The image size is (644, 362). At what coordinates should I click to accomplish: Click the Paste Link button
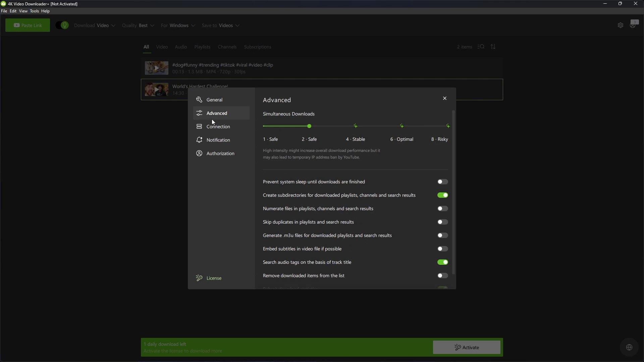28,25
